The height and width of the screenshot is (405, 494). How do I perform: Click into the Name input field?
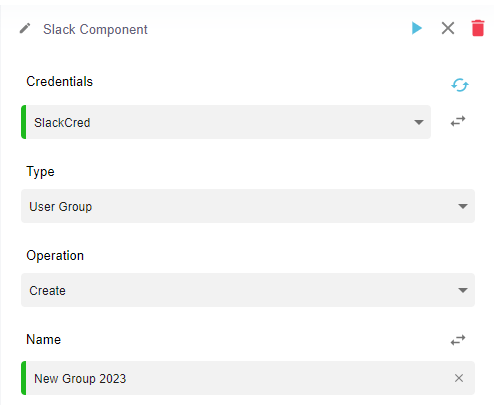coord(248,378)
